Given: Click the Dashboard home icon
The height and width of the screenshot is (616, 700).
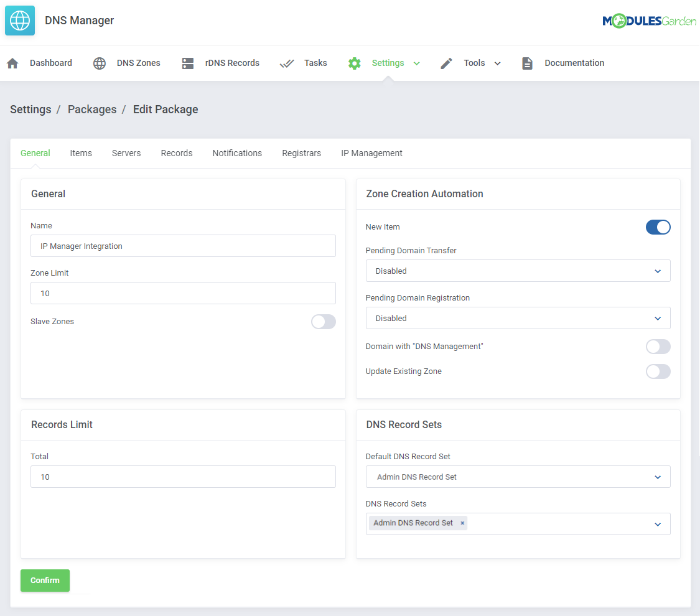Looking at the screenshot, I should tap(12, 63).
